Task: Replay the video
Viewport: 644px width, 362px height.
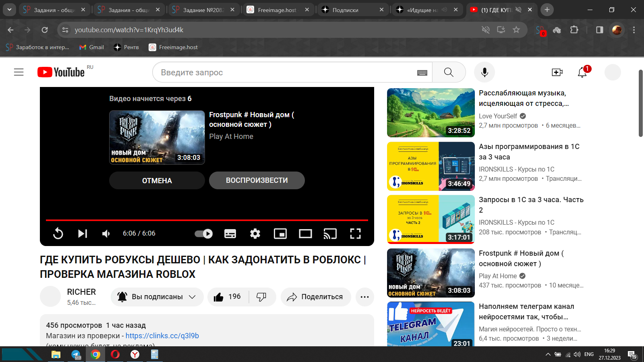Action: (x=58, y=234)
